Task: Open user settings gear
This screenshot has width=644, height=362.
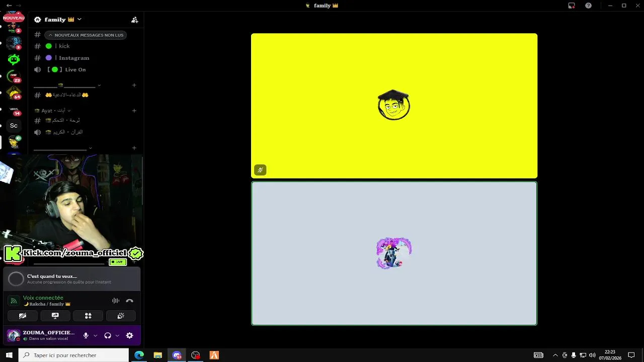Action: pos(129,335)
